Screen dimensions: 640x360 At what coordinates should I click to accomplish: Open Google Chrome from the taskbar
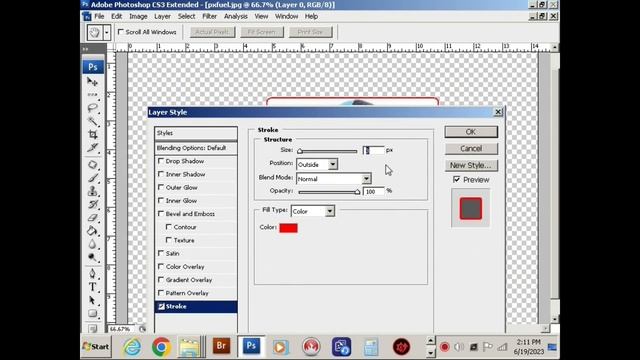(161, 347)
